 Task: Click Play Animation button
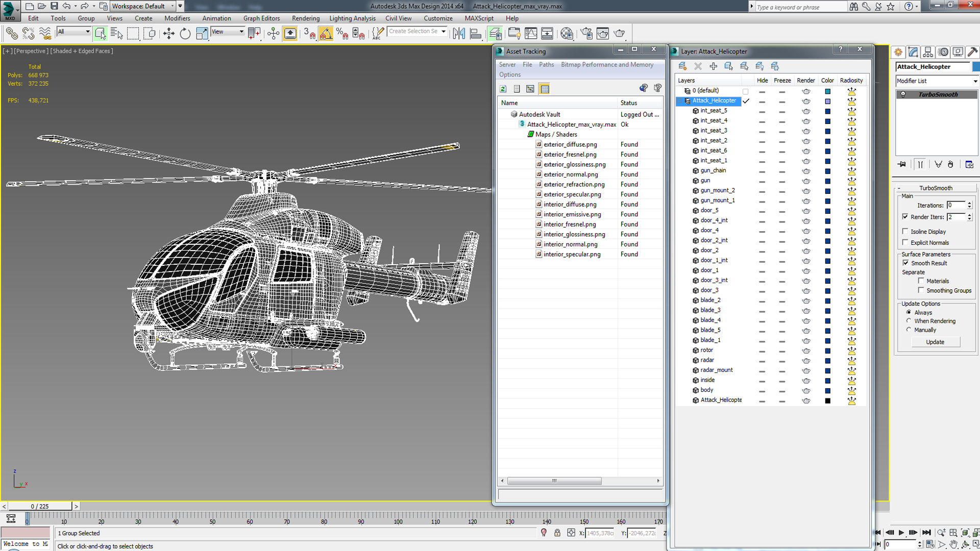pyautogui.click(x=901, y=533)
